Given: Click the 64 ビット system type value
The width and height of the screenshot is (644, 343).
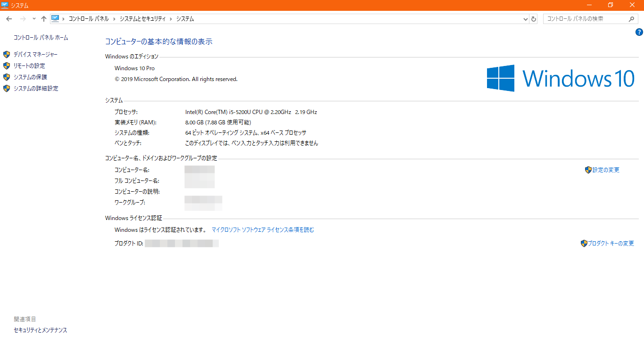Looking at the screenshot, I should (x=246, y=133).
